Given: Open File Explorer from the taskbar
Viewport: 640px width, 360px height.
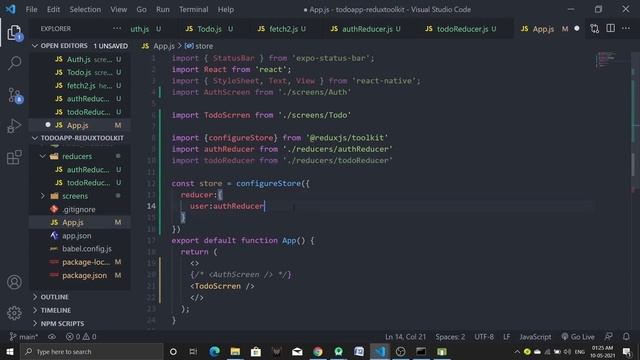Looking at the screenshot, I should click(x=235, y=351).
